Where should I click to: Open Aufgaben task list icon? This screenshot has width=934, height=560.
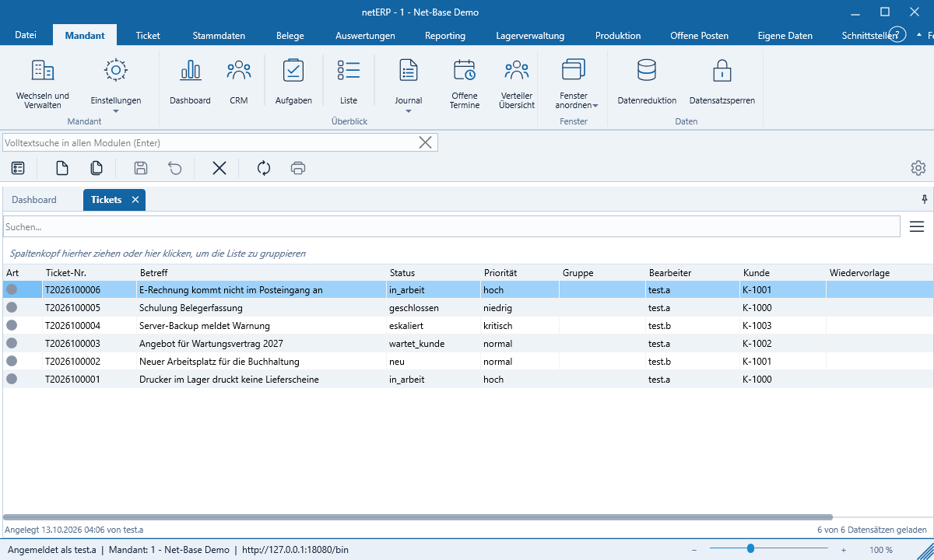[x=293, y=71]
